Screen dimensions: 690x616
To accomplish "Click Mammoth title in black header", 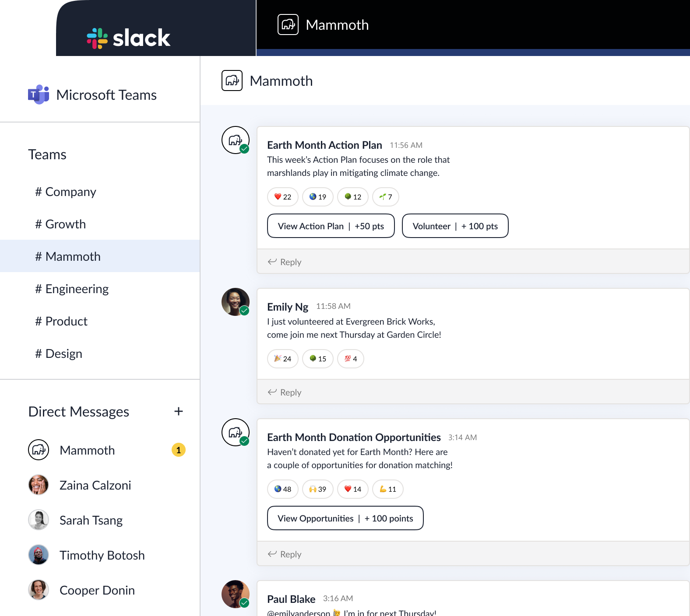I will 337,25.
